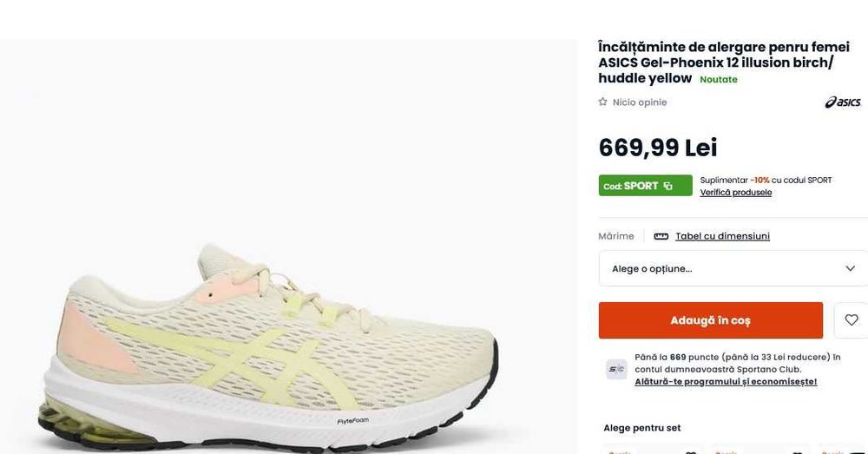Click the 'Alege pentru set' section heading

pos(642,428)
